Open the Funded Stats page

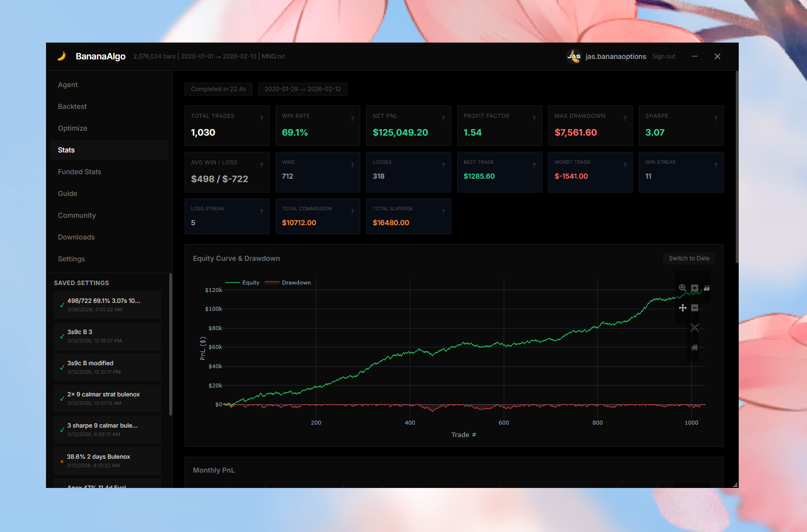[x=79, y=172]
